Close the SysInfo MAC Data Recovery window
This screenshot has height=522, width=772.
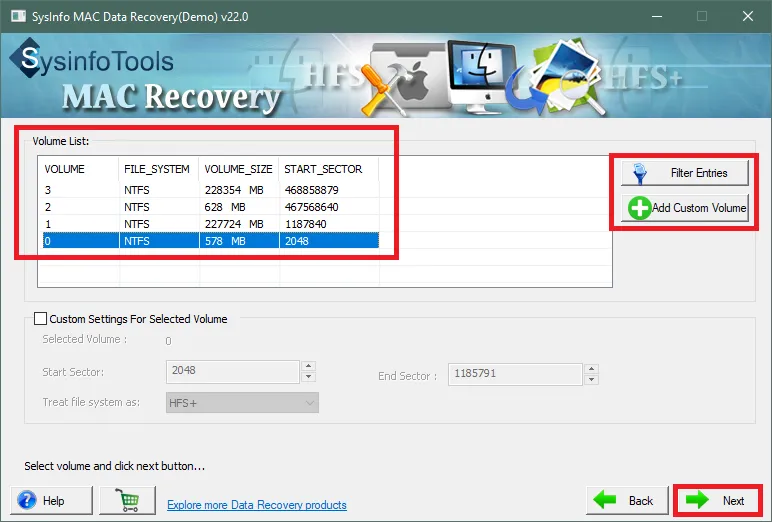[x=748, y=16]
